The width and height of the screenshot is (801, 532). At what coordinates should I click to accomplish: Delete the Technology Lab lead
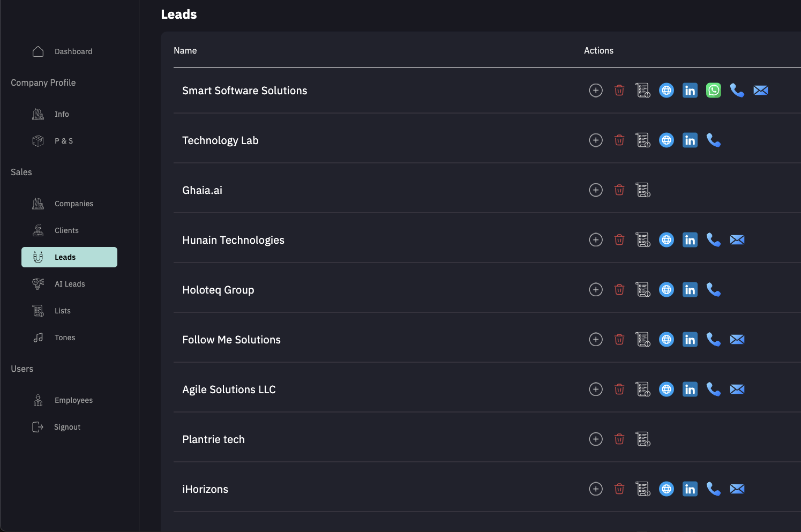click(619, 140)
